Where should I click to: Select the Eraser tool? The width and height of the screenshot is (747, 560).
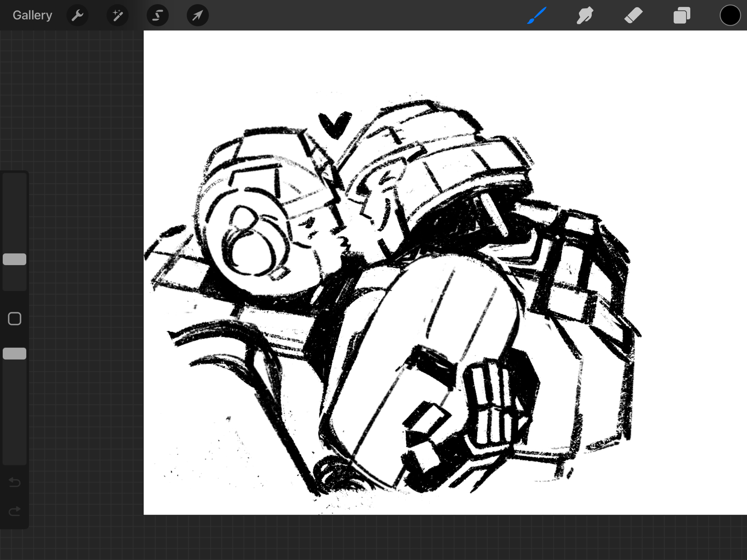(x=633, y=15)
